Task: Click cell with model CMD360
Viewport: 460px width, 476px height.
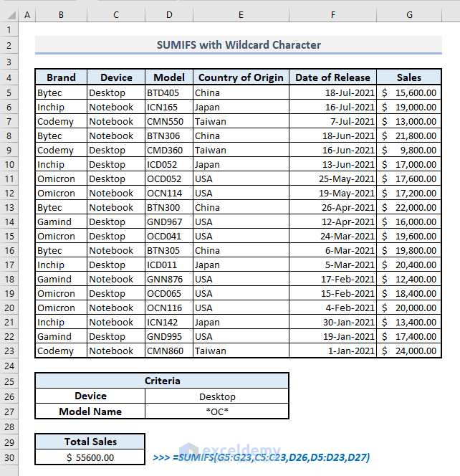Action: click(169, 150)
